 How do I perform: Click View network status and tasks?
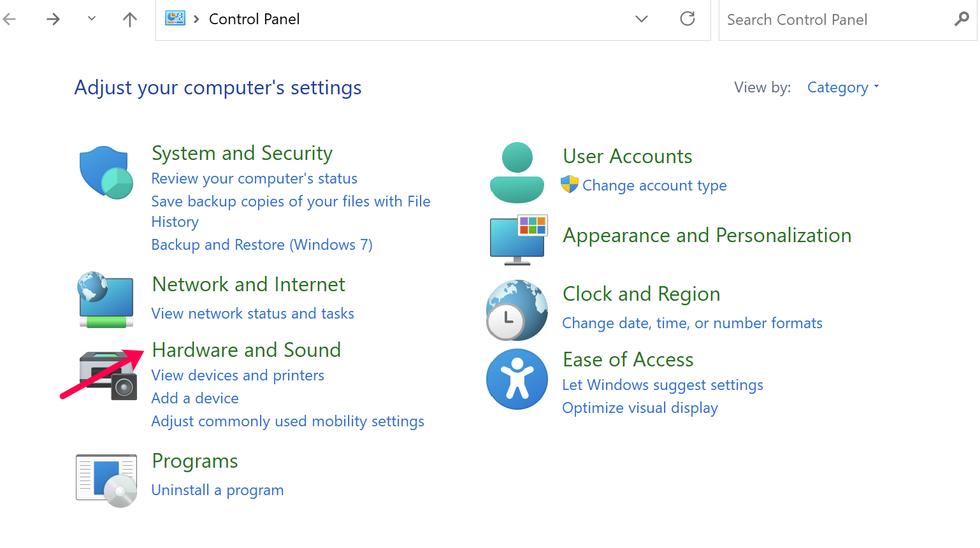pyautogui.click(x=252, y=314)
